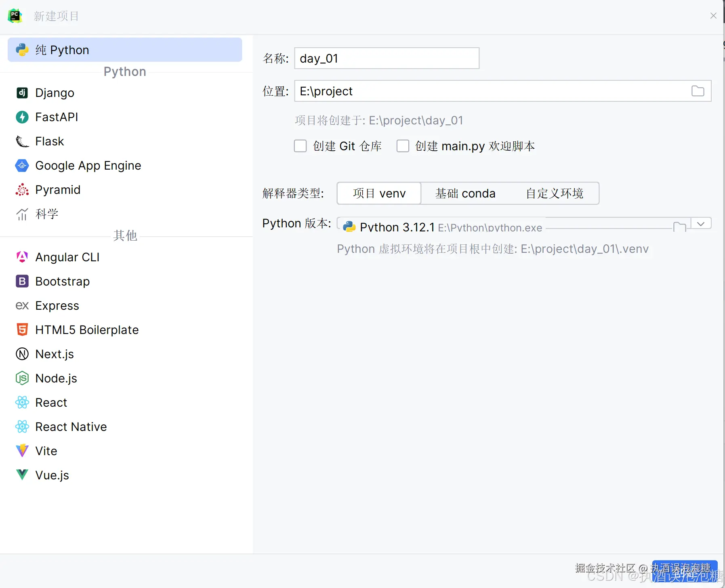Click the 名称 field containing day_01

click(x=387, y=58)
